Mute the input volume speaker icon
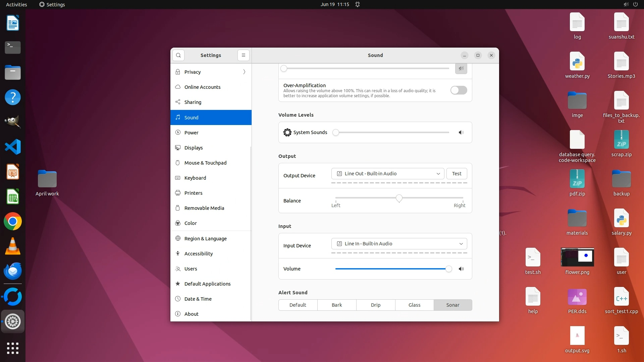 coord(461,269)
